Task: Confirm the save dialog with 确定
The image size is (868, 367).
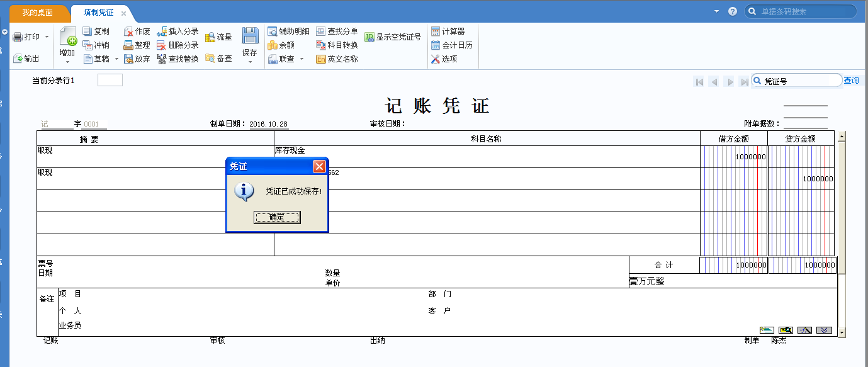Action: 278,217
